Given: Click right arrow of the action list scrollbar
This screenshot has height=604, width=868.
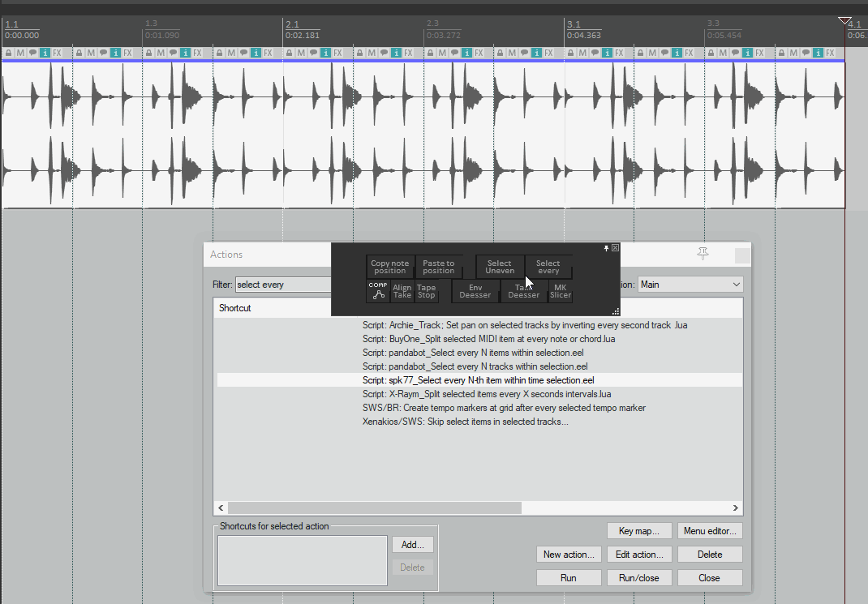Looking at the screenshot, I should click(736, 508).
